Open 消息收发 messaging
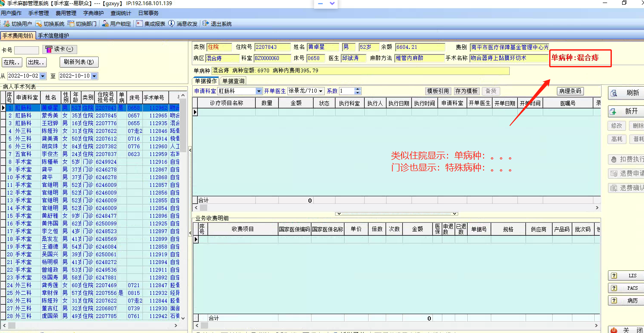 coord(183,24)
